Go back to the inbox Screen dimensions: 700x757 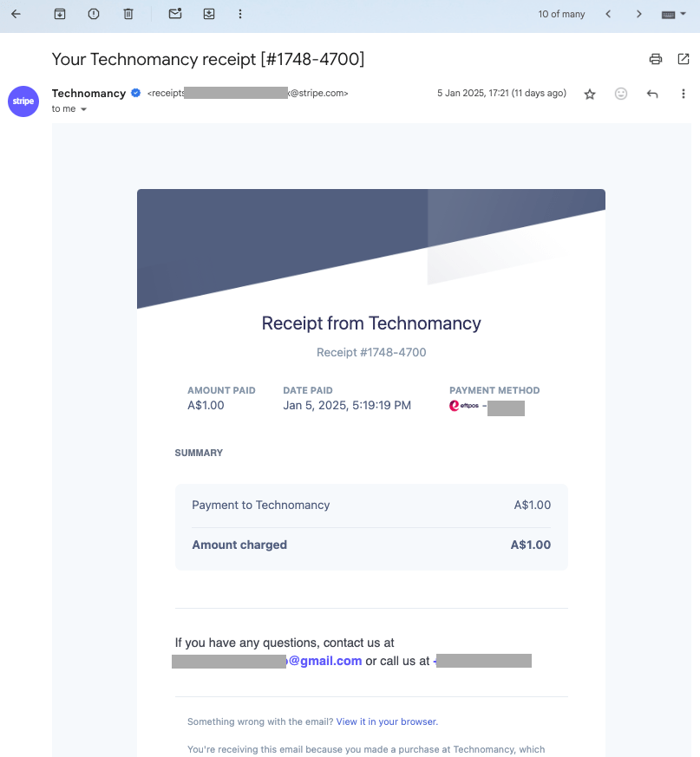pos(16,14)
